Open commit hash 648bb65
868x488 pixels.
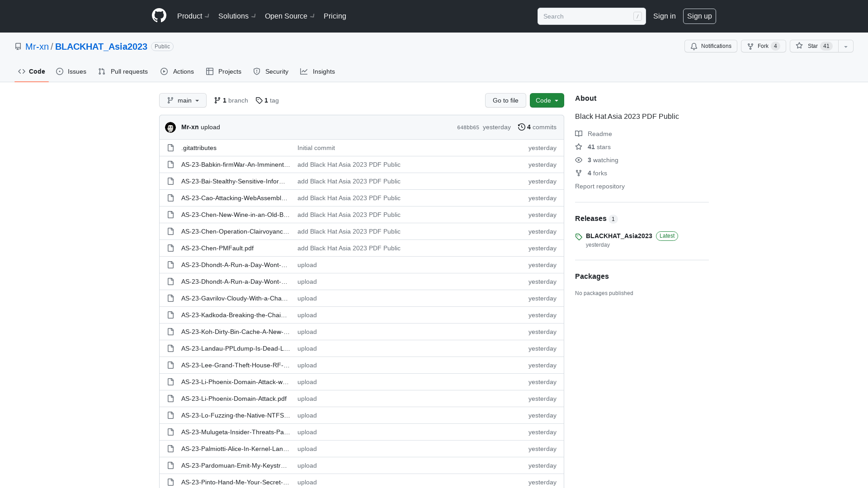coord(468,127)
